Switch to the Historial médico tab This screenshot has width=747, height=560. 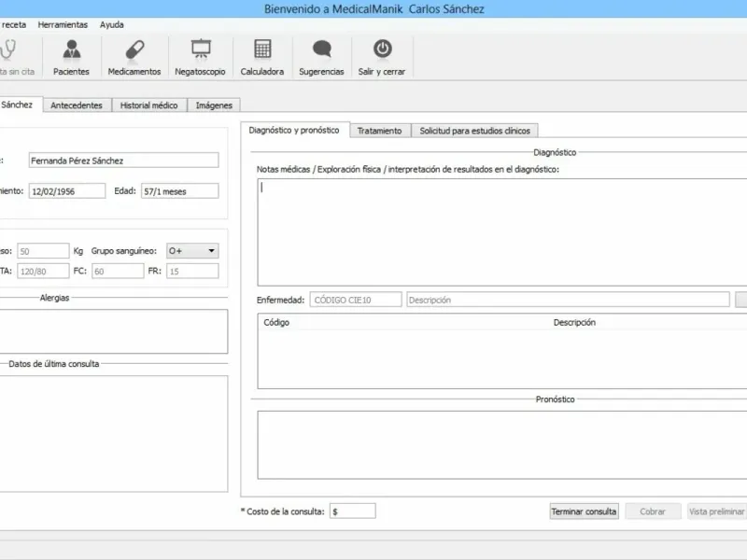[x=149, y=105]
